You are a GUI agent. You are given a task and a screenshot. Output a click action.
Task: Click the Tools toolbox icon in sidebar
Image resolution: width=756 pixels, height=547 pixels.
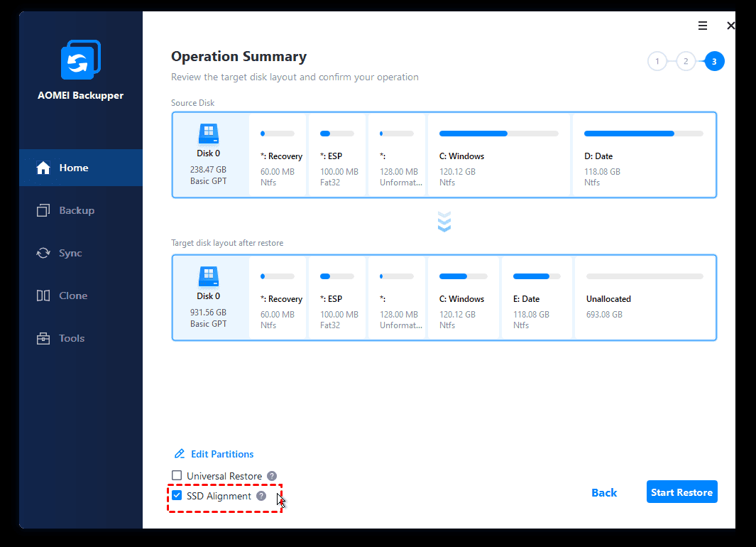click(x=43, y=338)
